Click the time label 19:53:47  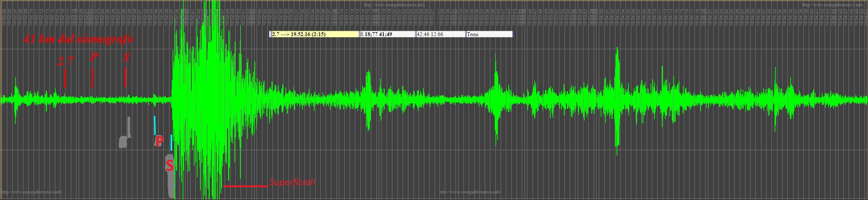click(x=535, y=17)
